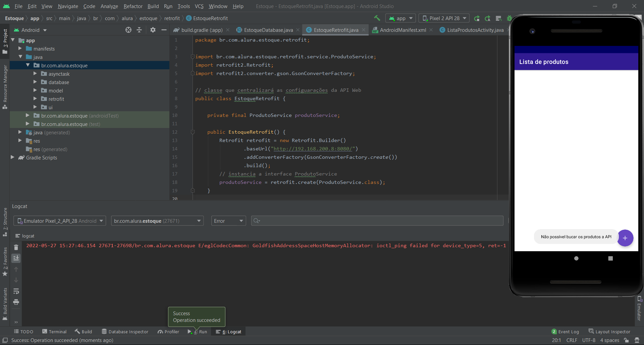
Task: Click the Make Project hammer icon
Action: click(x=377, y=18)
